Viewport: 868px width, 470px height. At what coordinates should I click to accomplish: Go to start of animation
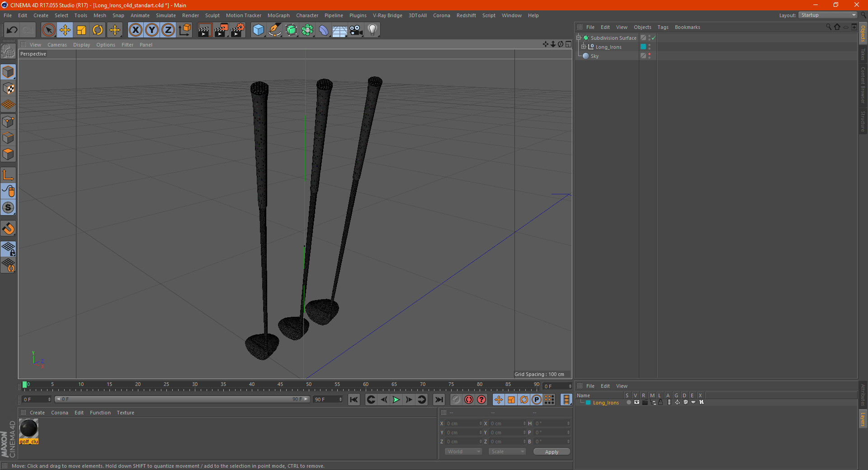point(354,399)
